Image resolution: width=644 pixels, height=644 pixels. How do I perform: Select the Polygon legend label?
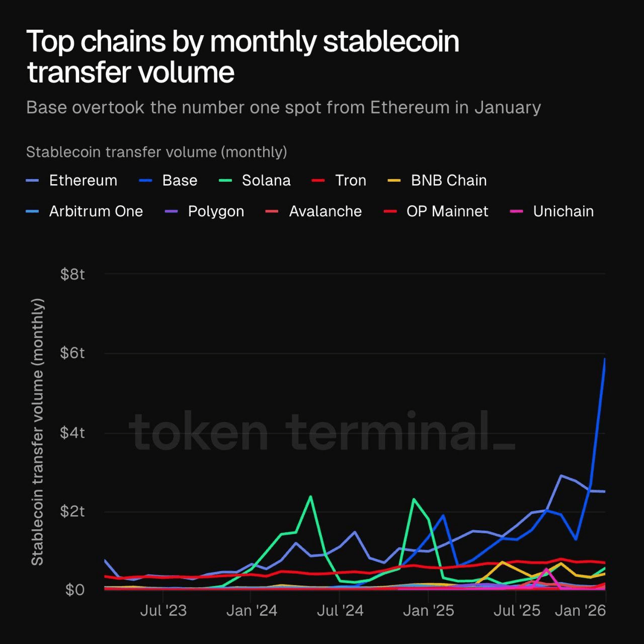click(216, 211)
